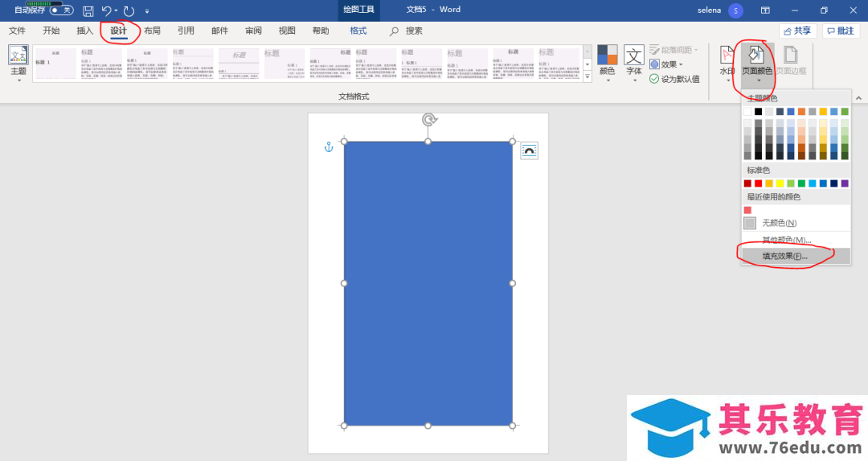868x461 pixels.
Task: Click the 水印 watermark button
Action: tap(727, 64)
